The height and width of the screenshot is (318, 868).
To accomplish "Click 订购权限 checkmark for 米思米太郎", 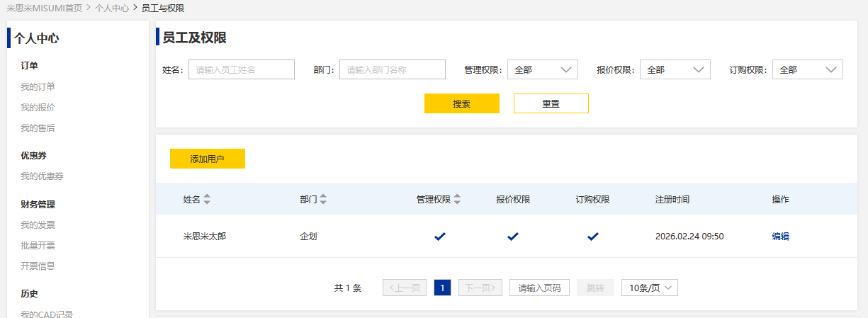I will tap(593, 237).
